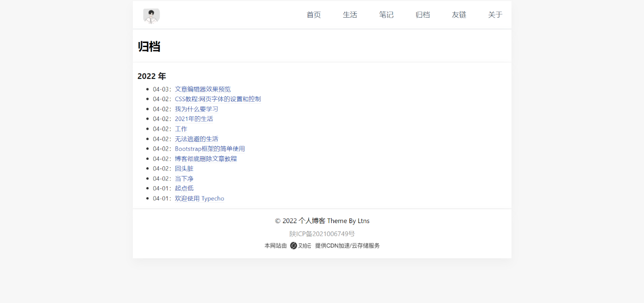Open the 友链 navigation page

click(459, 15)
